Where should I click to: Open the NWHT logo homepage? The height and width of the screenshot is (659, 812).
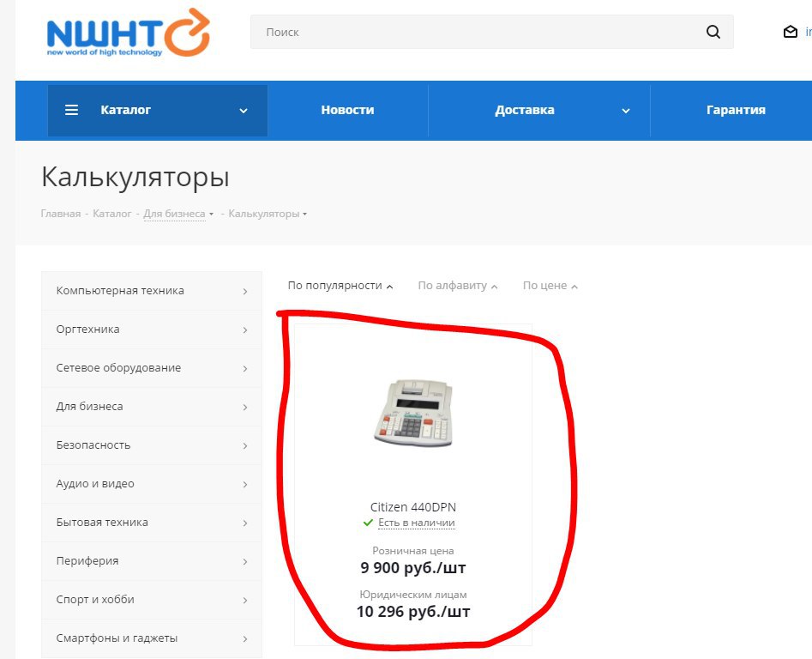128,33
